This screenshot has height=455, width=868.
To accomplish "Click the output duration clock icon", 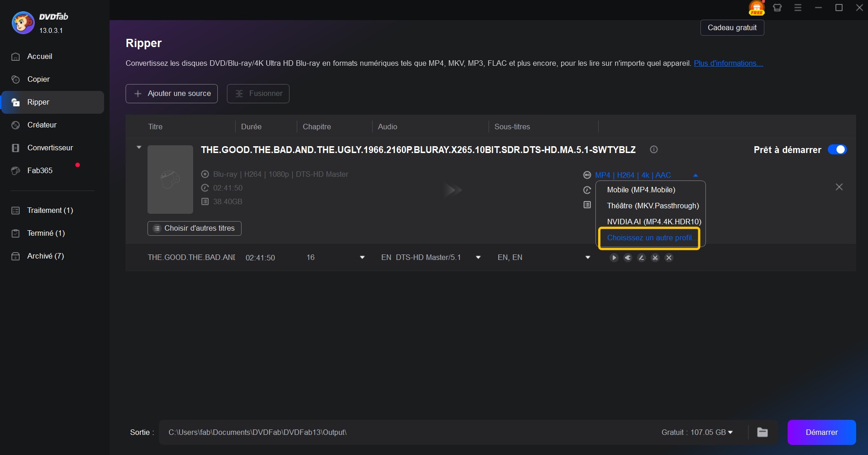I will tap(587, 190).
